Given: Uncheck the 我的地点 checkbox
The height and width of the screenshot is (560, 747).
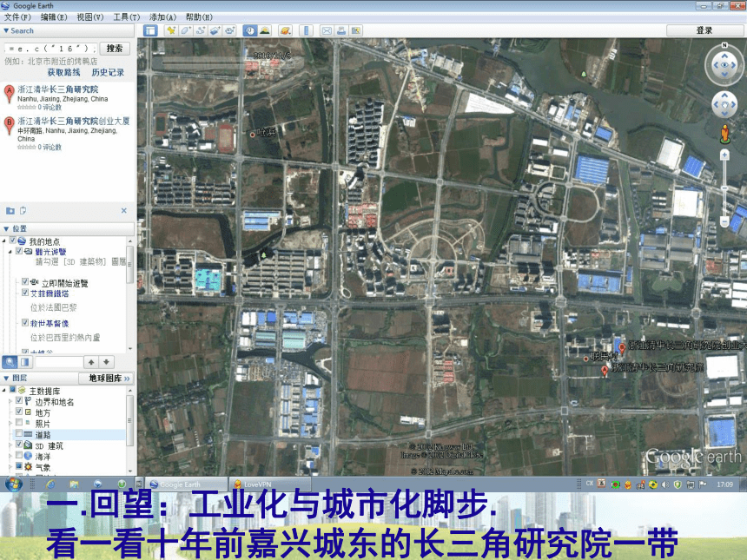Looking at the screenshot, I should 13,240.
